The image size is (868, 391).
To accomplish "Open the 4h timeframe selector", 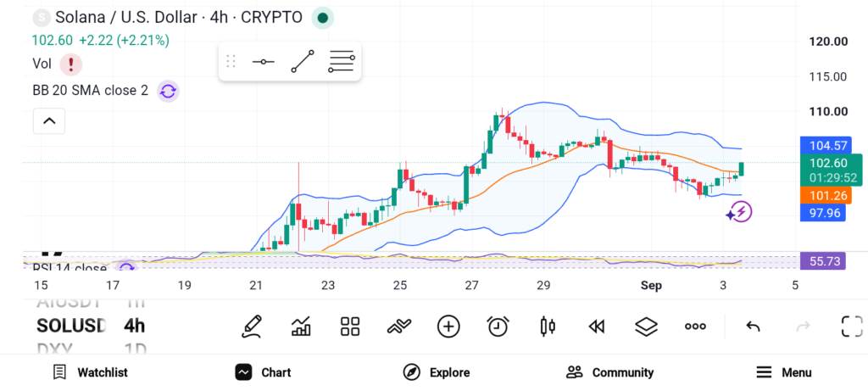I will click(x=134, y=326).
